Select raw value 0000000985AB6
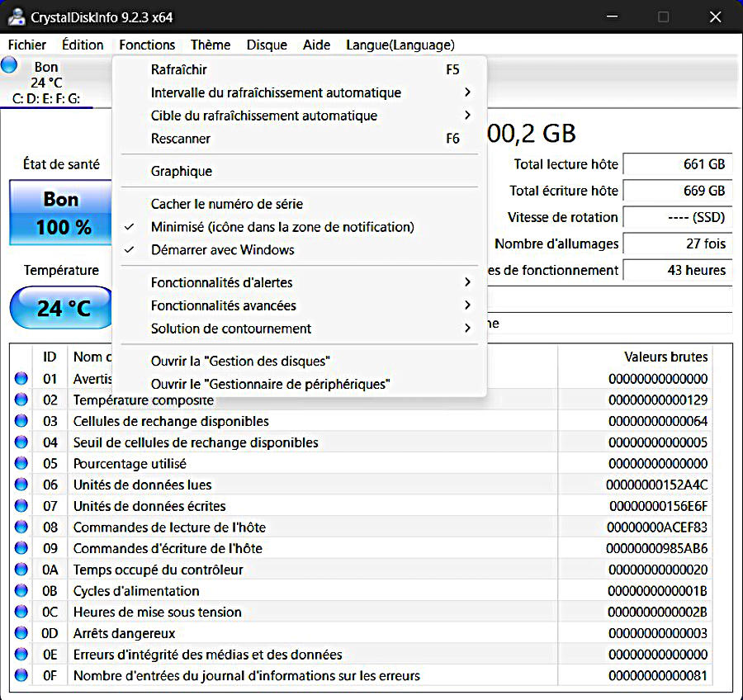This screenshot has height=700, width=743. [x=657, y=548]
